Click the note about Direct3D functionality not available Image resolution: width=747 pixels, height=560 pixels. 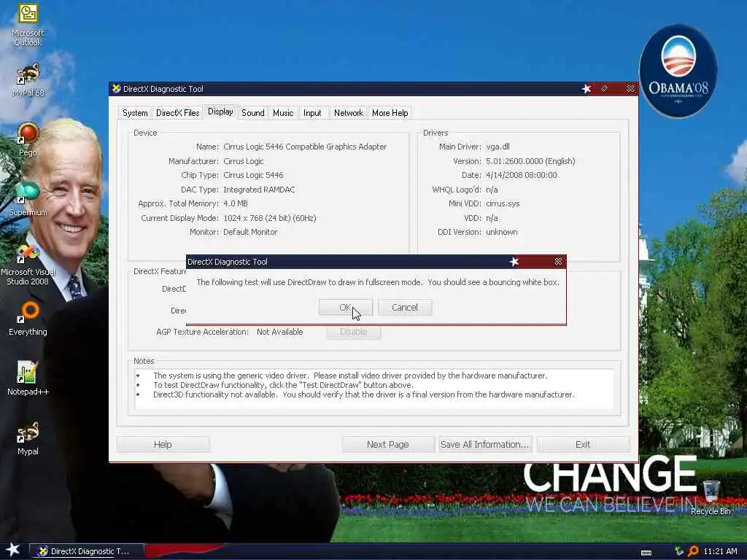(x=363, y=394)
